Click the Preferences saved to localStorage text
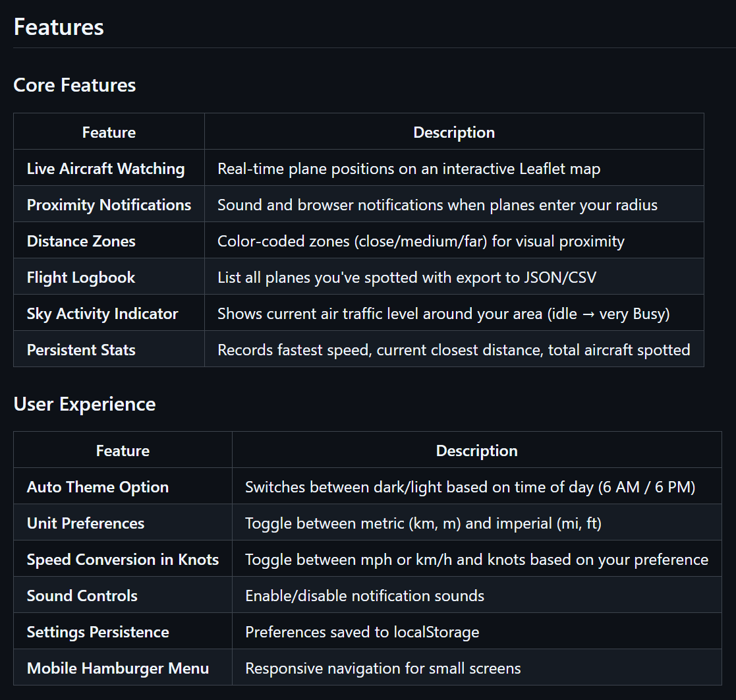The image size is (736, 700). [362, 632]
